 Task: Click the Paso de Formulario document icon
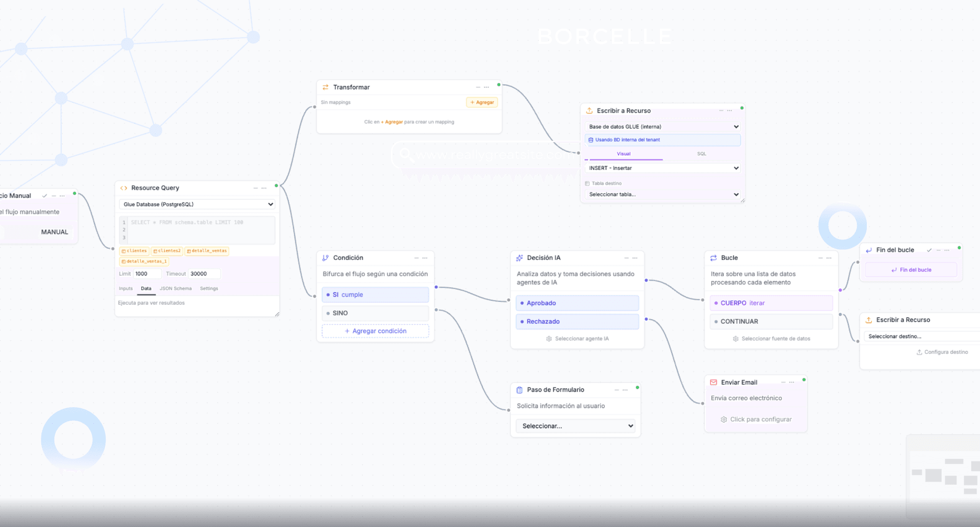click(519, 390)
